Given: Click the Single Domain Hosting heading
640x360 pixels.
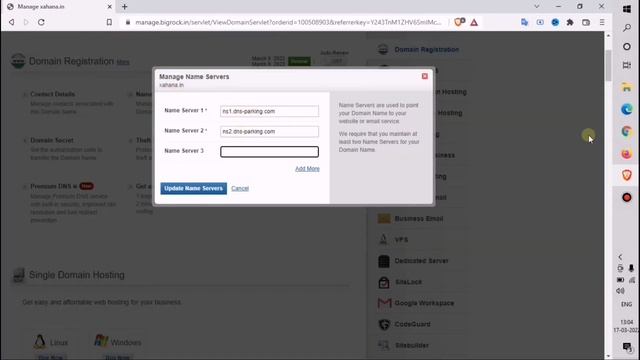Looking at the screenshot, I should 77,275.
